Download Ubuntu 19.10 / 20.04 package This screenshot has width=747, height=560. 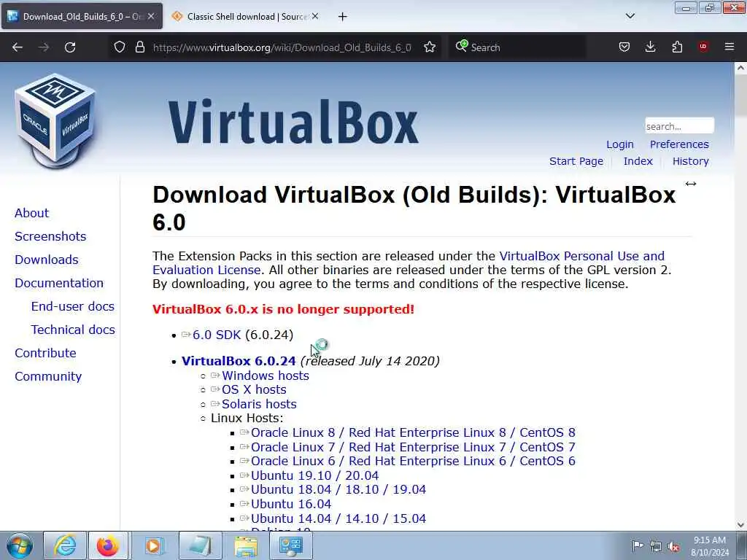click(x=315, y=475)
